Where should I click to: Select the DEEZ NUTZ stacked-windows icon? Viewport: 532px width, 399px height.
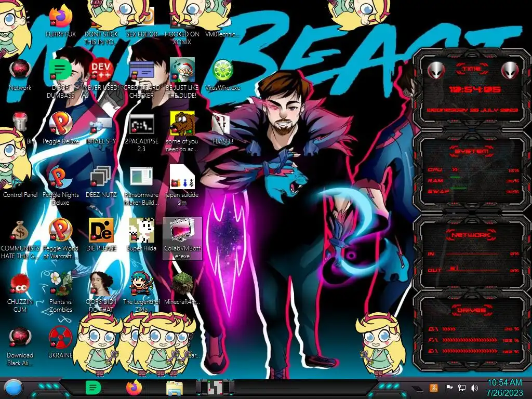[x=101, y=177]
